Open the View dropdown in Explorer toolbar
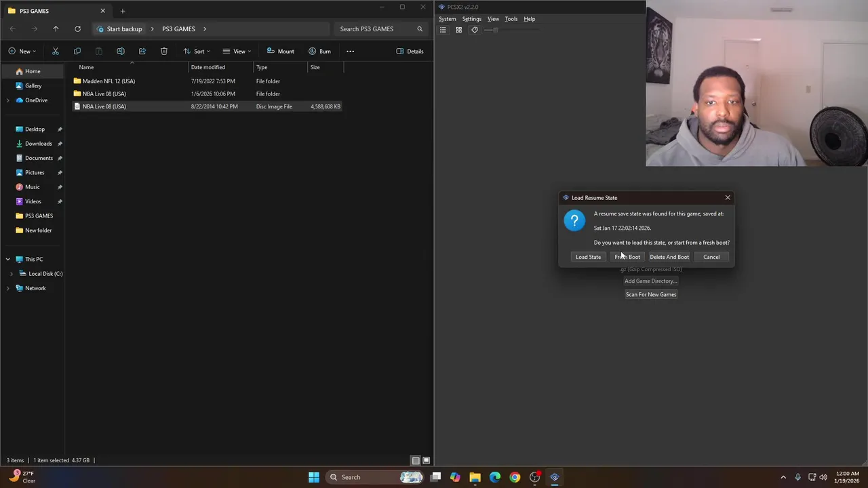The image size is (868, 488). [237, 52]
